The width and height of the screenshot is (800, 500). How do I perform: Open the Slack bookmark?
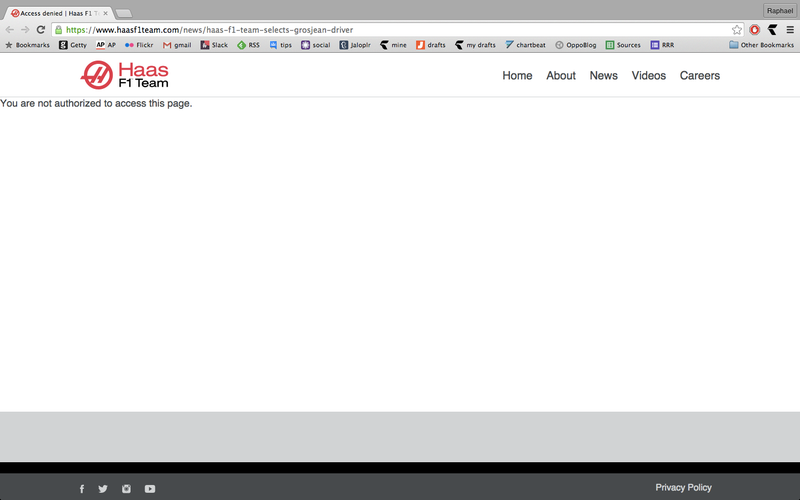214,45
